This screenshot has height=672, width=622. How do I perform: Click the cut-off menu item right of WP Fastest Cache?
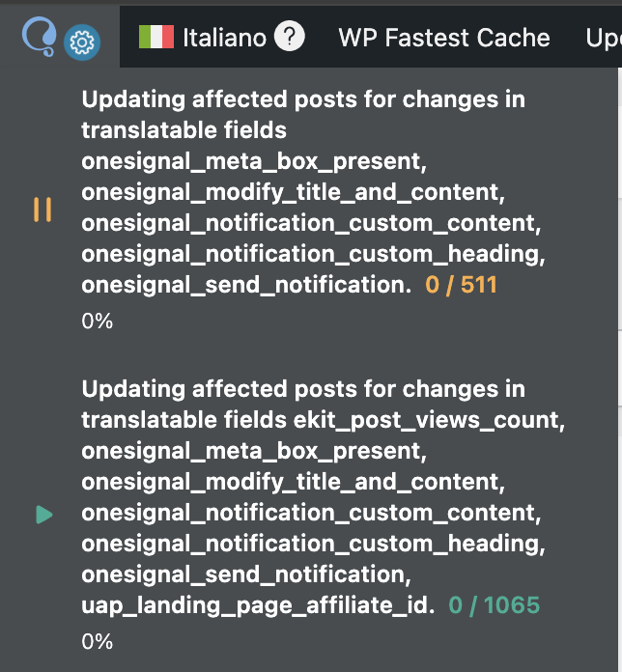tap(603, 38)
